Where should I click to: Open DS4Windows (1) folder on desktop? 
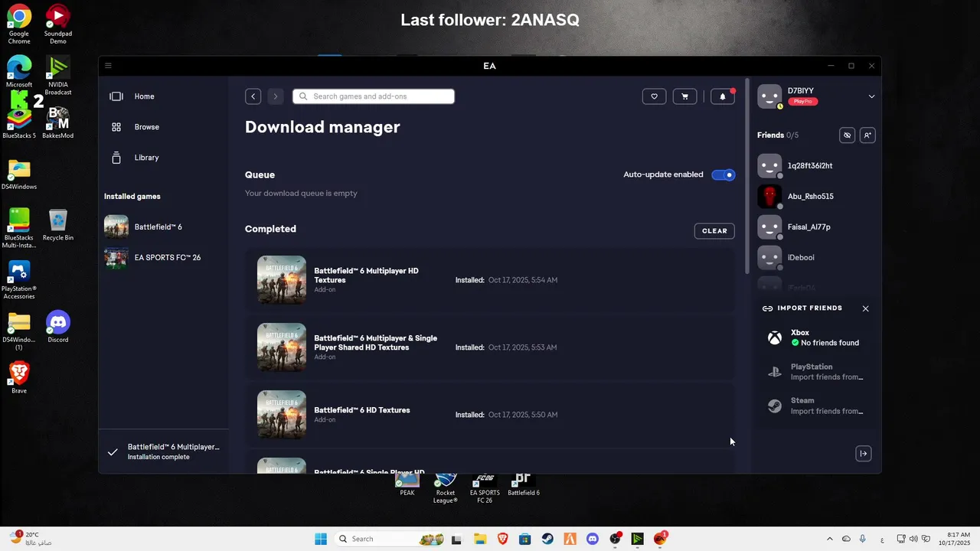click(x=19, y=331)
